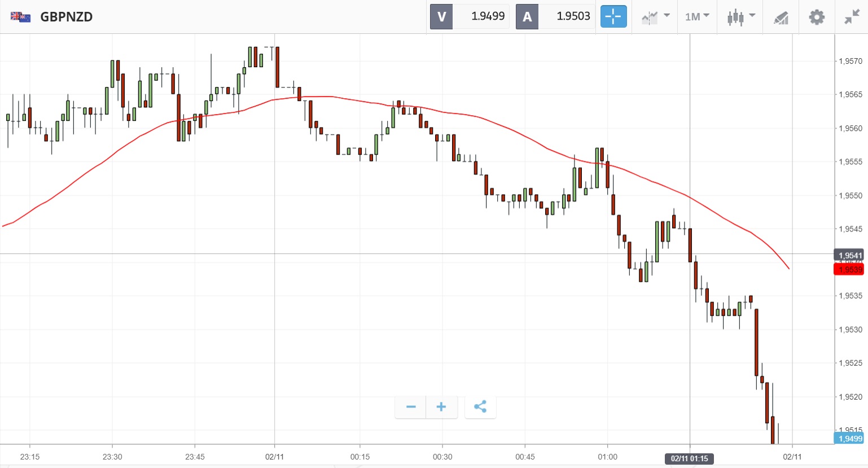Viewport: 868px width, 468px height.
Task: Zoom out with the minus button
Action: (x=411, y=407)
